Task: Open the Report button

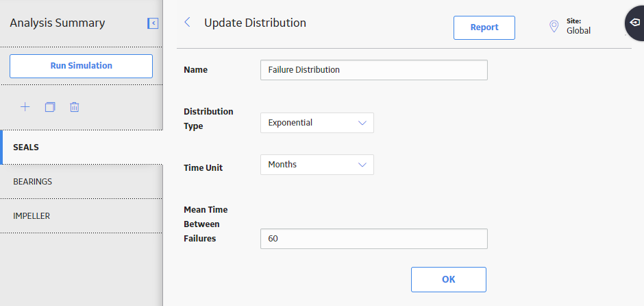Action: tap(484, 27)
